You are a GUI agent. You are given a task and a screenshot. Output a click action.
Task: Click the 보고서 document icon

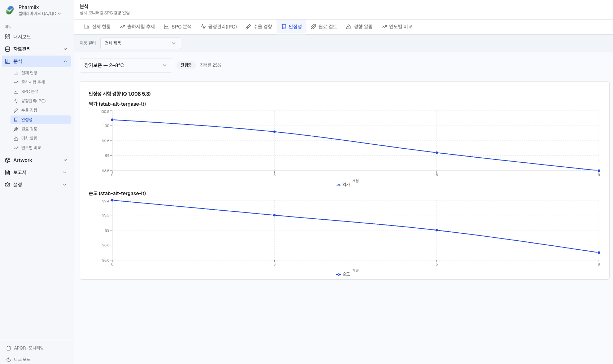pos(8,172)
